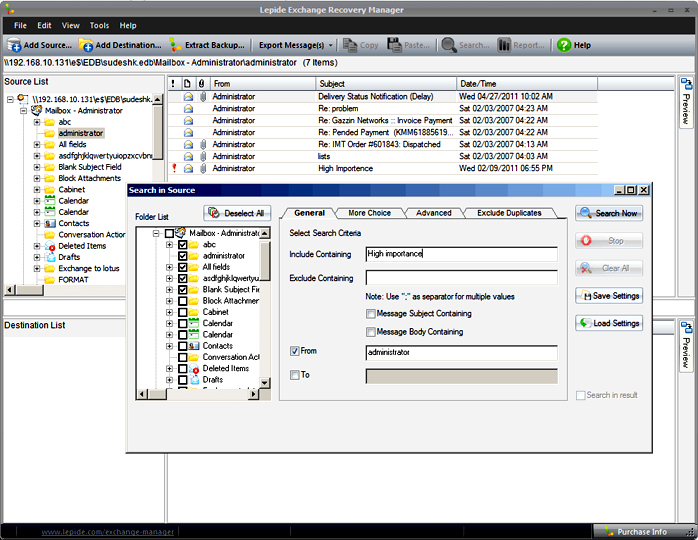Viewport: 698px width, 540px height.
Task: Collapse Mailbox - Administrator in Source List
Action: 23,110
